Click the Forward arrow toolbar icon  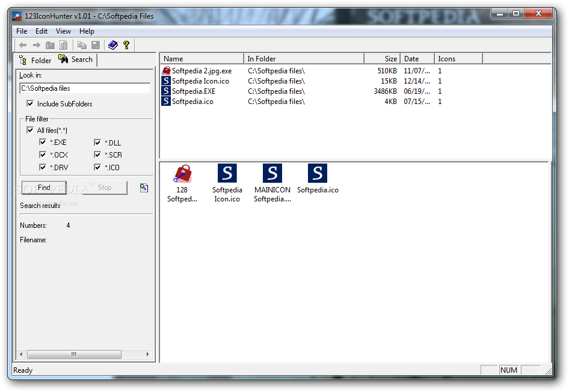[x=37, y=45]
